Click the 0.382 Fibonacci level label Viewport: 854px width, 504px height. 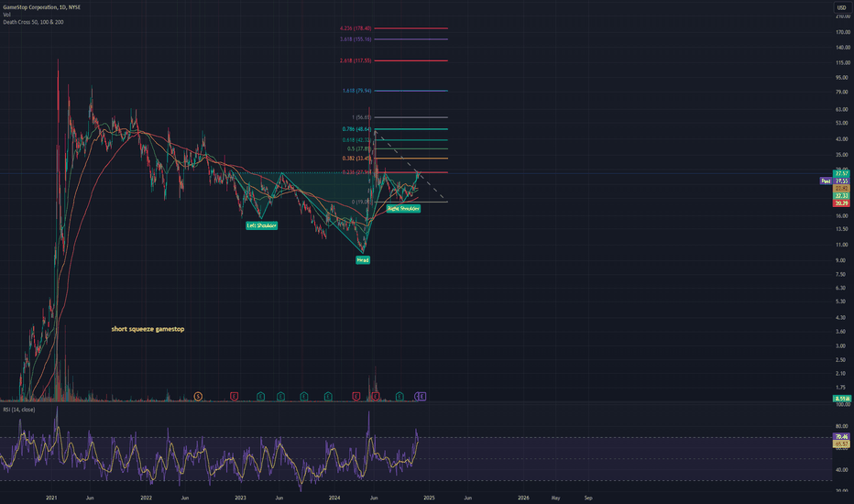(356, 159)
